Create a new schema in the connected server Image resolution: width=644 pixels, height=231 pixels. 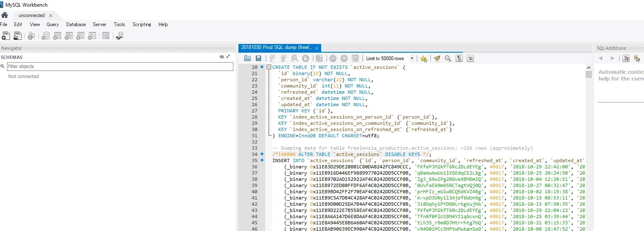point(46,36)
